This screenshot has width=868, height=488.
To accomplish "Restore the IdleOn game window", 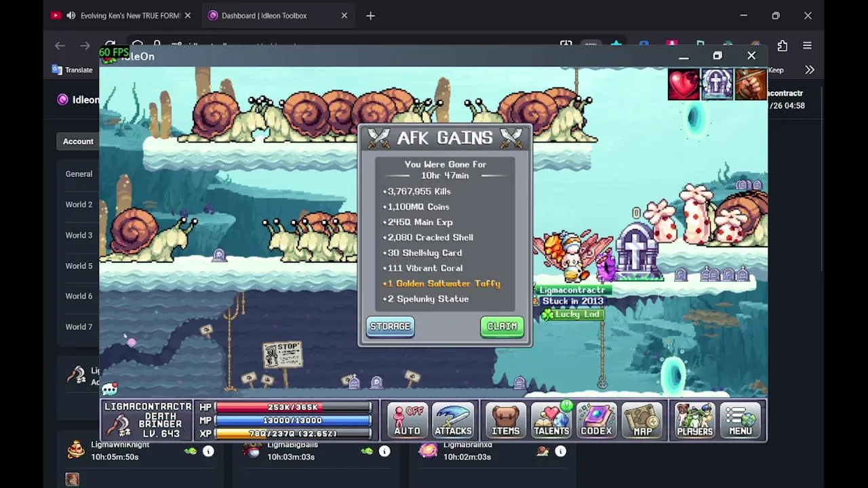I will [x=717, y=56].
